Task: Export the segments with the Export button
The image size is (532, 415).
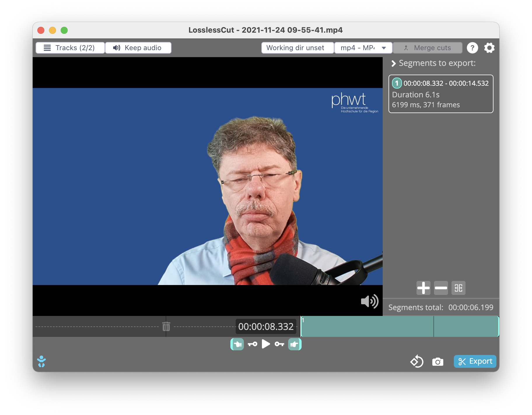Action: point(475,361)
